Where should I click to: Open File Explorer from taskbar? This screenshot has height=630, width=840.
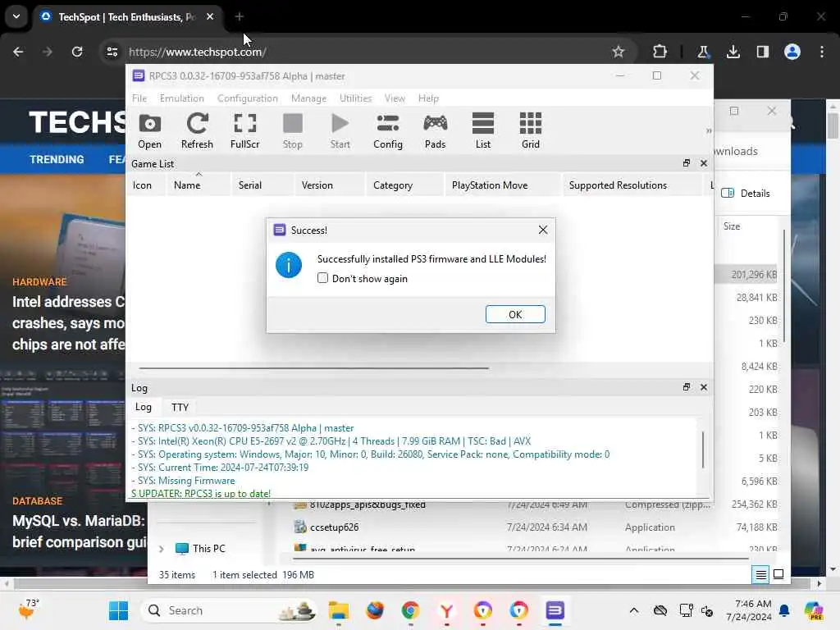coord(339,610)
